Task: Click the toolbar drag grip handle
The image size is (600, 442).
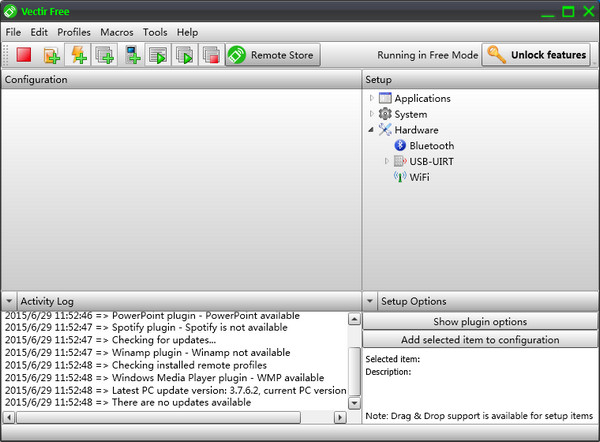Action: [x=6, y=55]
